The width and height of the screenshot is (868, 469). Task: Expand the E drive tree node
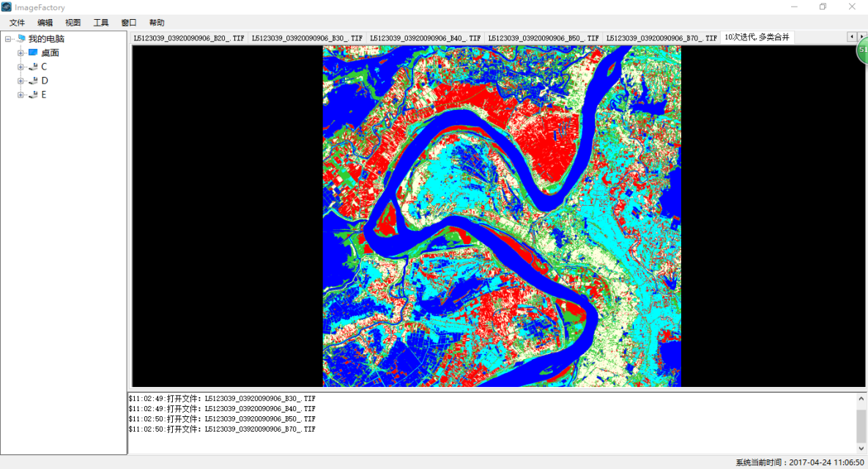(21, 95)
